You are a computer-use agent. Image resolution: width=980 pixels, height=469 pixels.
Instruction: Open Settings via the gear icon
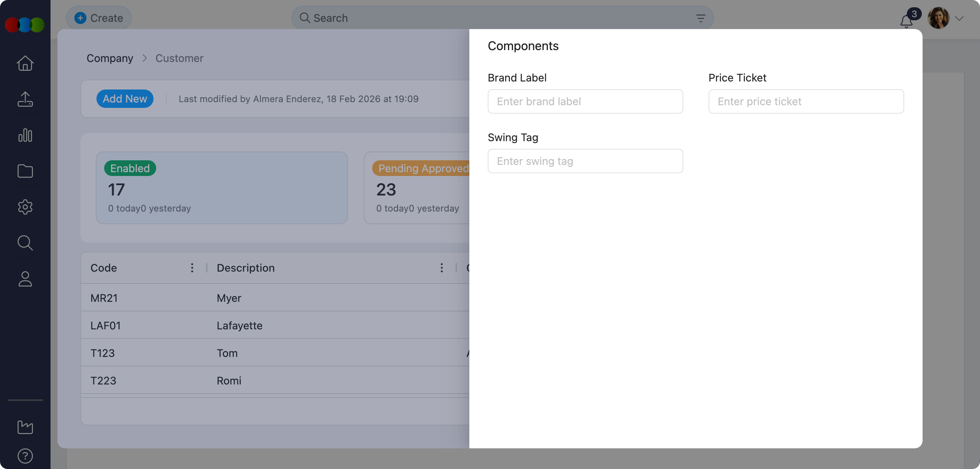point(25,207)
